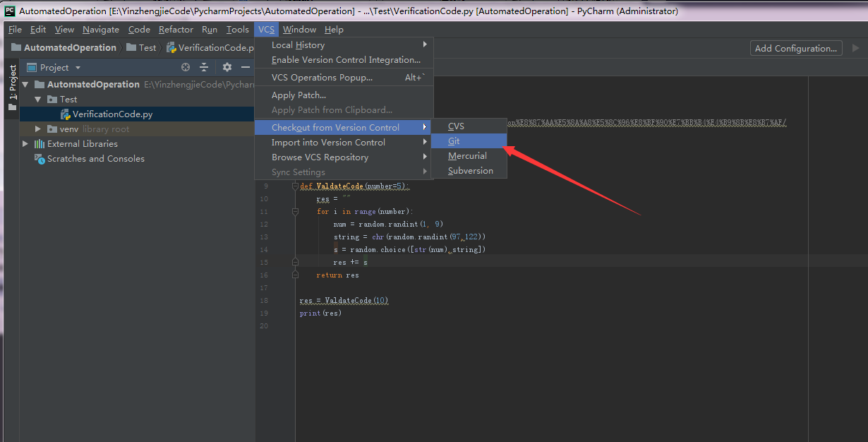Open the Run menu

pos(210,29)
